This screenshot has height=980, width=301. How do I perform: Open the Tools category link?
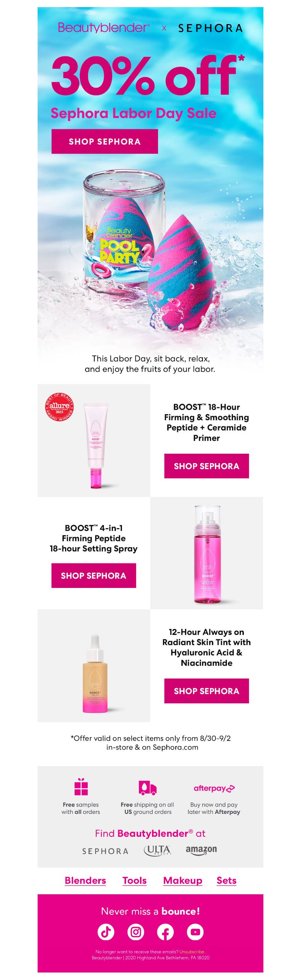(x=134, y=881)
